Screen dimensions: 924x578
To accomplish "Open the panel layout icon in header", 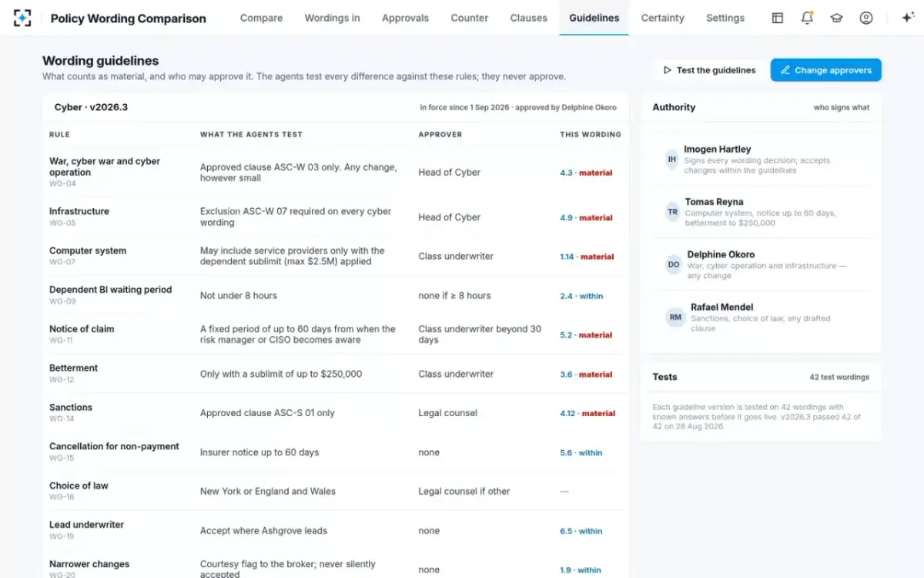I will click(778, 18).
